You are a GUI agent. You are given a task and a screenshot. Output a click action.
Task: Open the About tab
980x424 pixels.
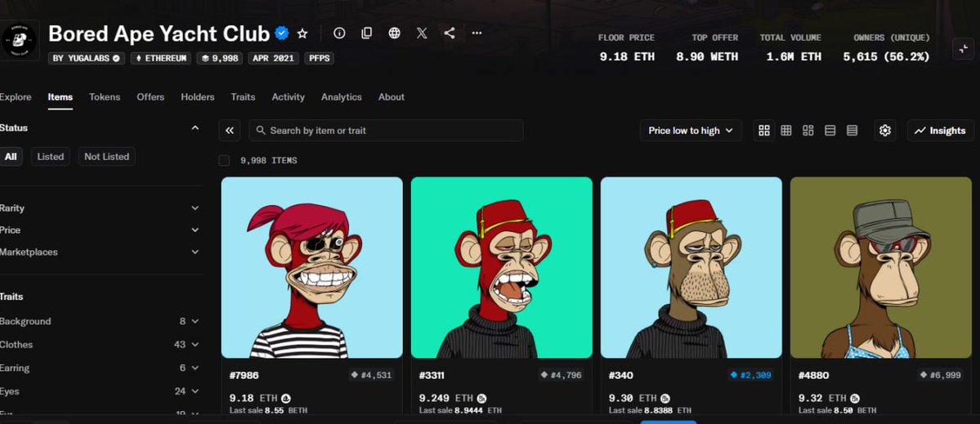[392, 96]
